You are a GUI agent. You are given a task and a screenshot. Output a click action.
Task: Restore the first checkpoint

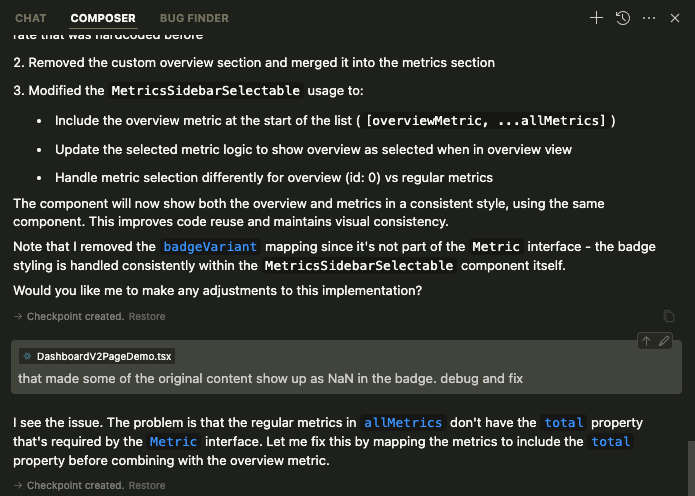coord(147,316)
